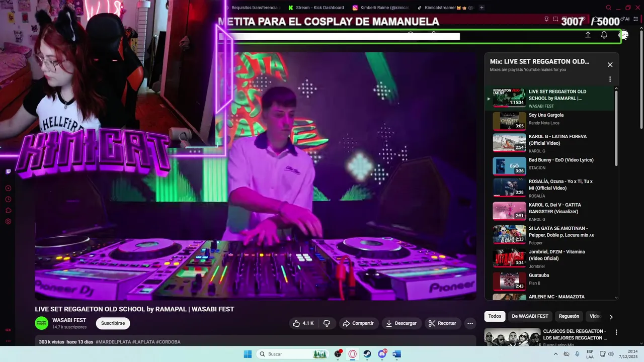
Task: Switch to Kimberli Raime Instagram tab
Action: pyautogui.click(x=381, y=8)
